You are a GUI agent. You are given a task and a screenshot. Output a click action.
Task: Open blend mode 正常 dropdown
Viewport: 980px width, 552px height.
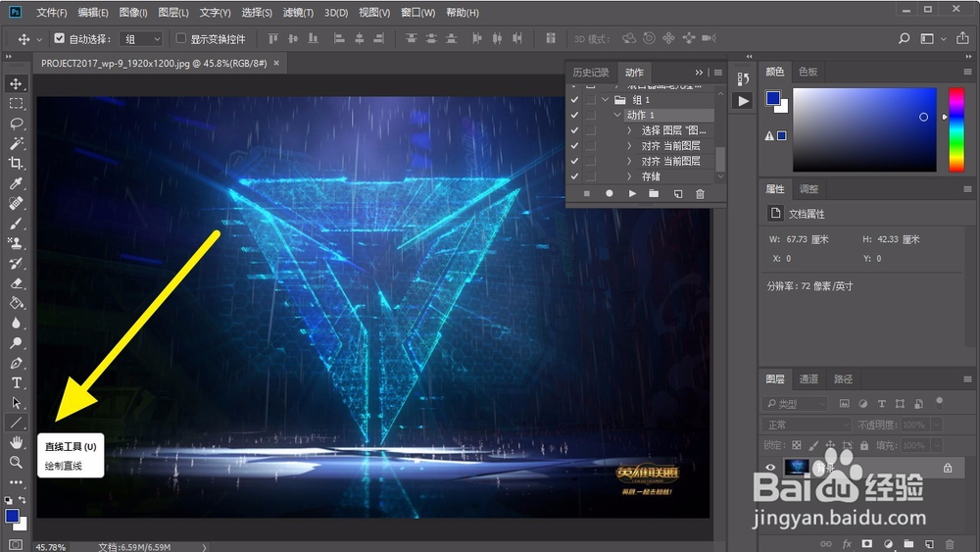[x=807, y=425]
